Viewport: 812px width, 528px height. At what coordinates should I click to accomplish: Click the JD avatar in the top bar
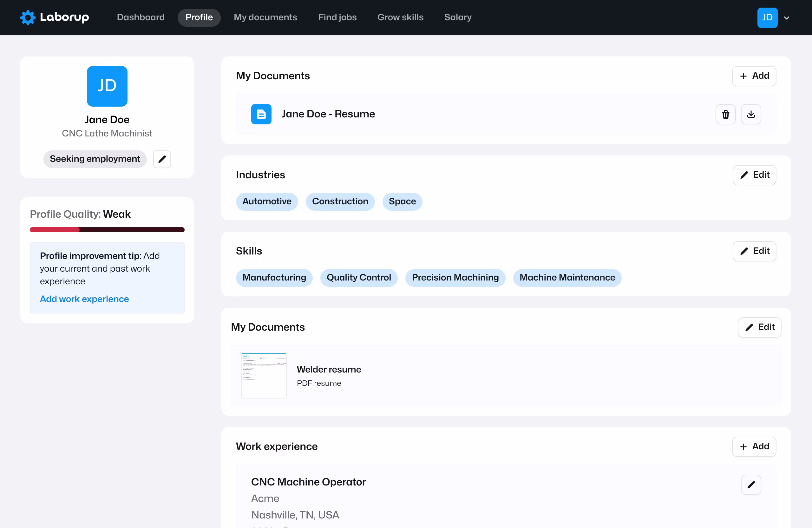tap(767, 17)
